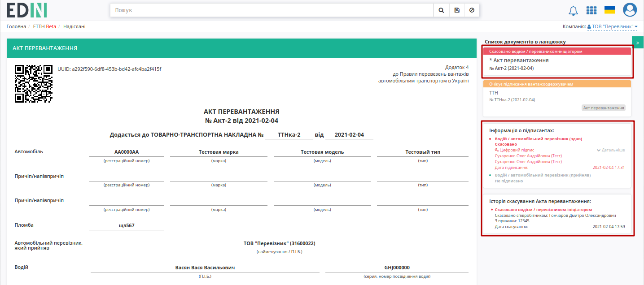Click the QR code image

pos(34,84)
